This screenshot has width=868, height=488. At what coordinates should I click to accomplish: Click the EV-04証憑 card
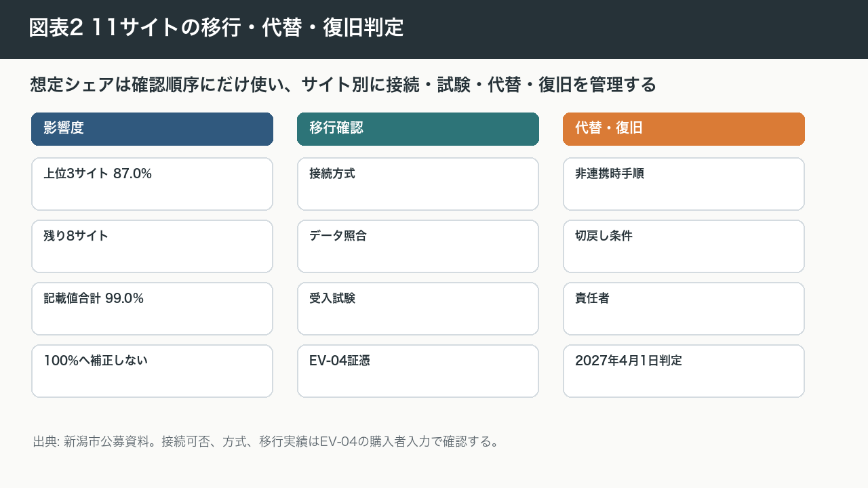pyautogui.click(x=418, y=371)
